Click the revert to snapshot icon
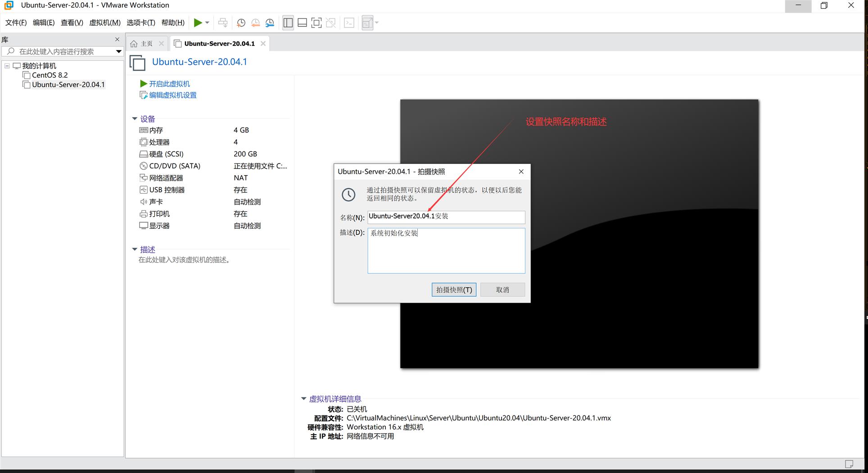Viewport: 868px width, 473px height. 255,23
